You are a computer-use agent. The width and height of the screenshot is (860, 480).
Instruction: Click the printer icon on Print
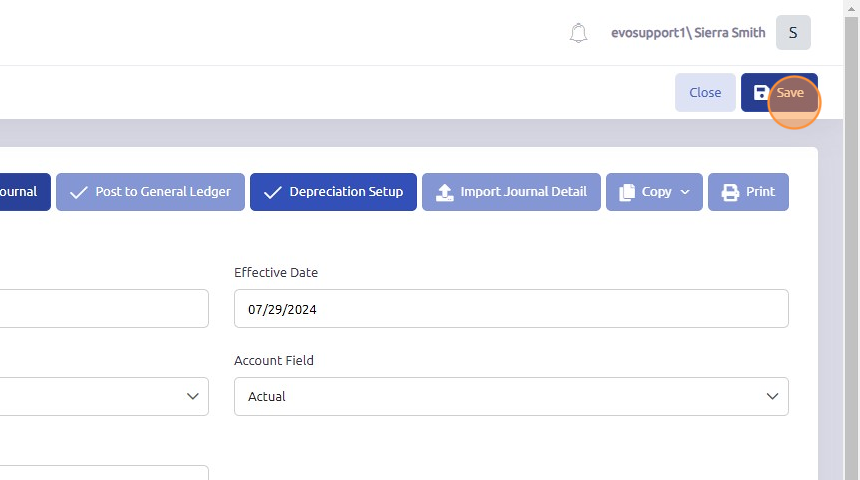click(x=731, y=192)
